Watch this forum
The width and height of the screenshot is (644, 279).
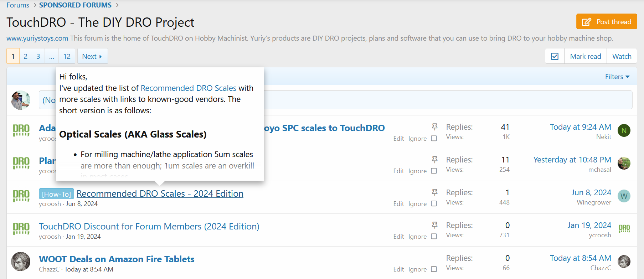tap(622, 56)
